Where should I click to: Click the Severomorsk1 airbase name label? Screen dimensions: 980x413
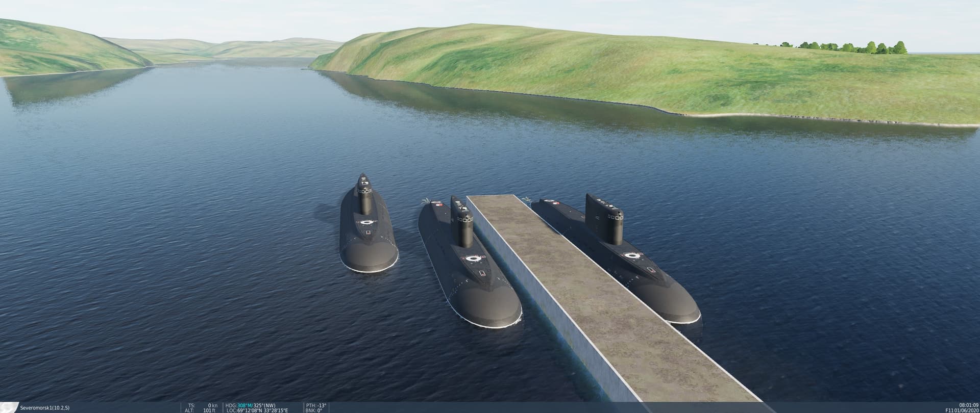[44, 408]
